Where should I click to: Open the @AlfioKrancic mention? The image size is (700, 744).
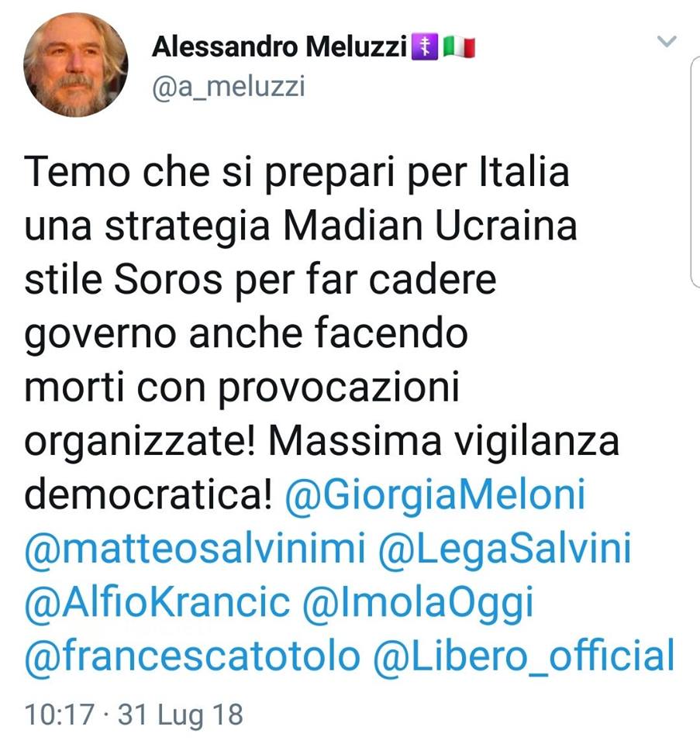pyautogui.click(x=157, y=603)
